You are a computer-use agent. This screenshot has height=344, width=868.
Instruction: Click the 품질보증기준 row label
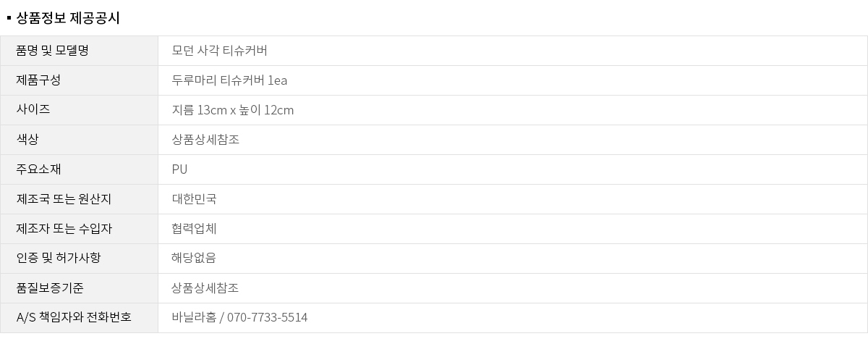50,288
